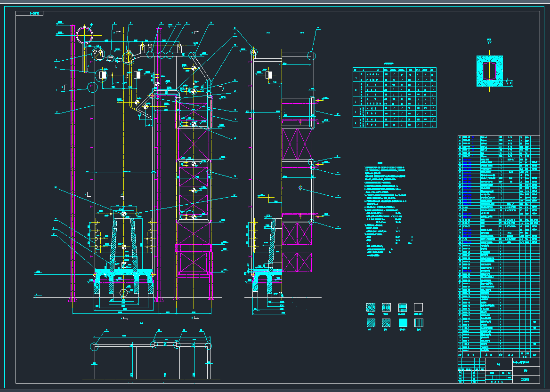550x392 pixels.
Task: Select the magenta X-braced panel in side view
Action: click(x=297, y=144)
